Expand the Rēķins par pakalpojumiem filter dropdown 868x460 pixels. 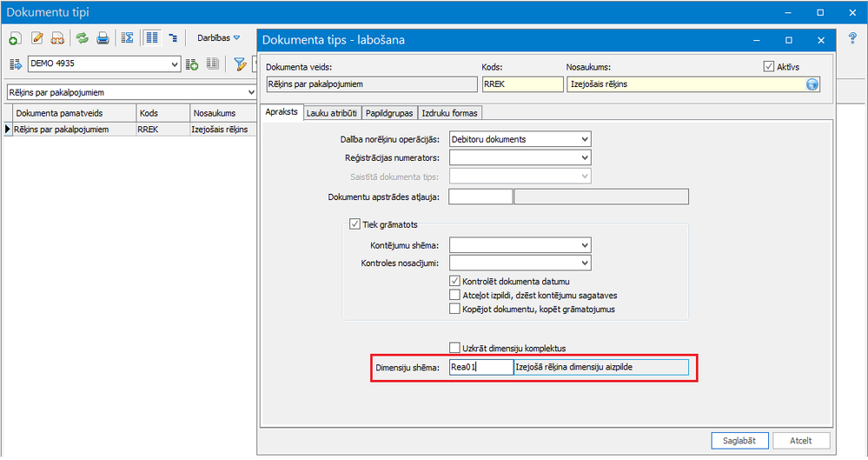(251, 92)
